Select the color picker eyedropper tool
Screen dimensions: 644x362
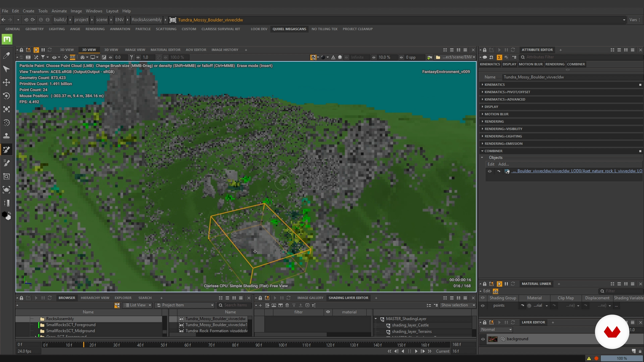(6, 55)
